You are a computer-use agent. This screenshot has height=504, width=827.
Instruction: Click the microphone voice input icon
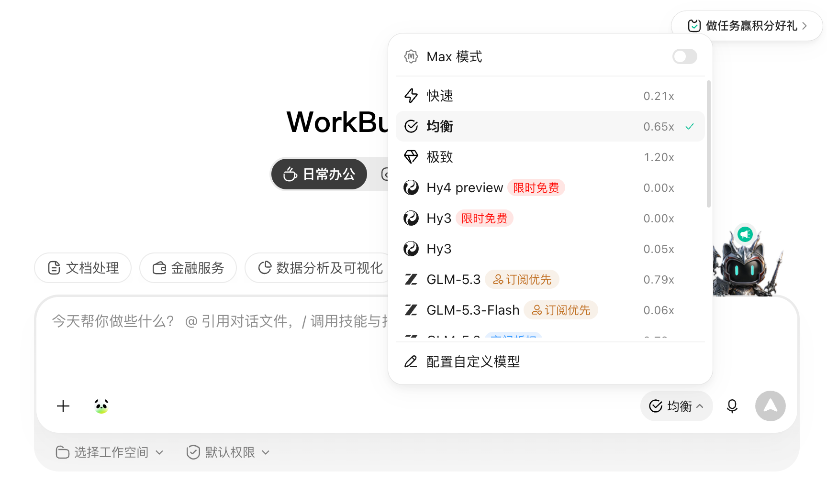click(732, 406)
